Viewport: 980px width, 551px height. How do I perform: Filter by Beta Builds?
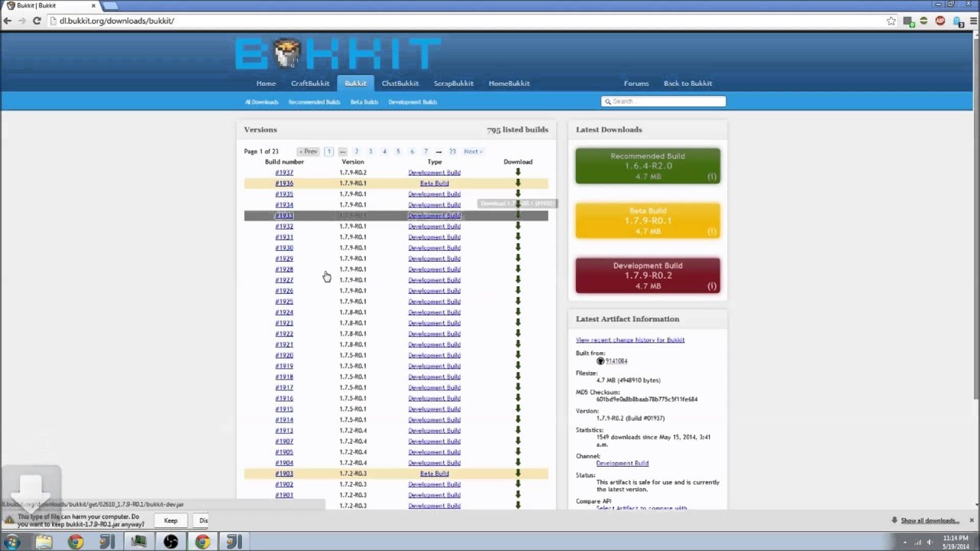click(x=364, y=102)
